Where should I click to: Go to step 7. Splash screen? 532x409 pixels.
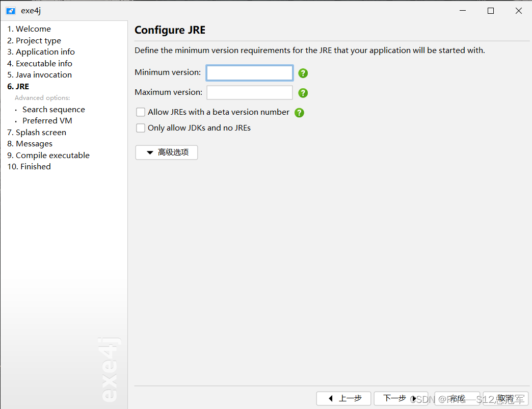point(37,133)
